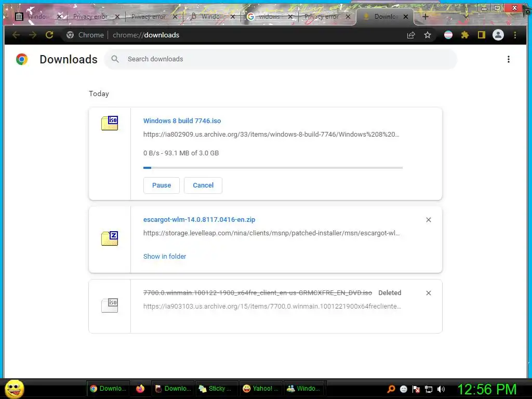
Task: Click the struck-through 7700.0.winmain iso filename
Action: (x=258, y=293)
